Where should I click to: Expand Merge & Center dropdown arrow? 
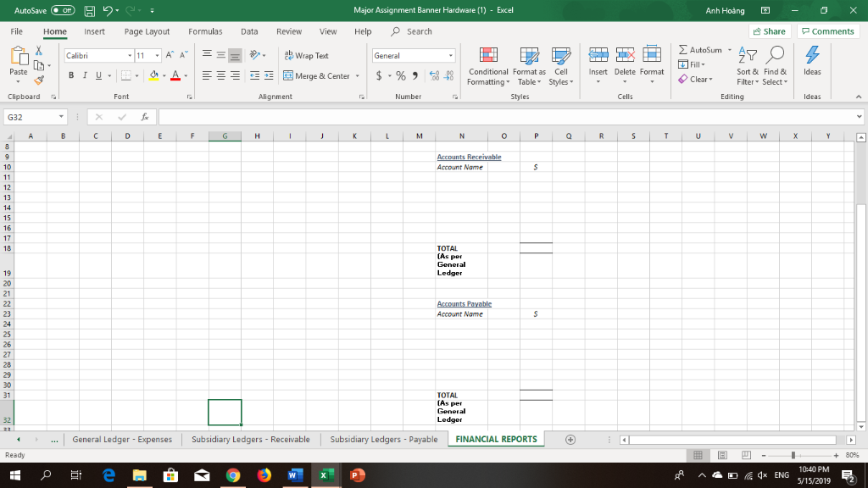point(358,75)
